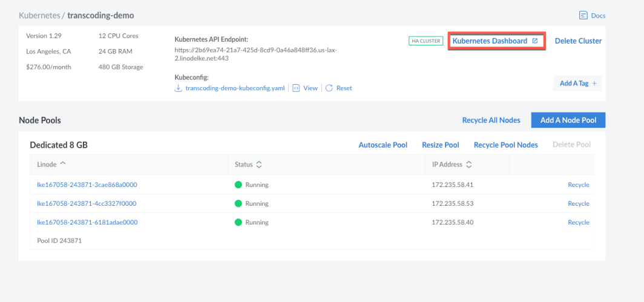Click the View kubeconfig code icon
644x302 pixels.
click(296, 88)
